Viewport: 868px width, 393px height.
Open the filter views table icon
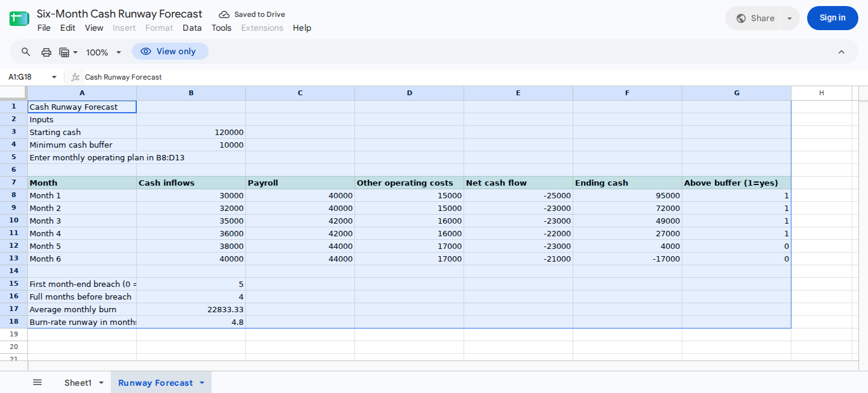pyautogui.click(x=69, y=52)
